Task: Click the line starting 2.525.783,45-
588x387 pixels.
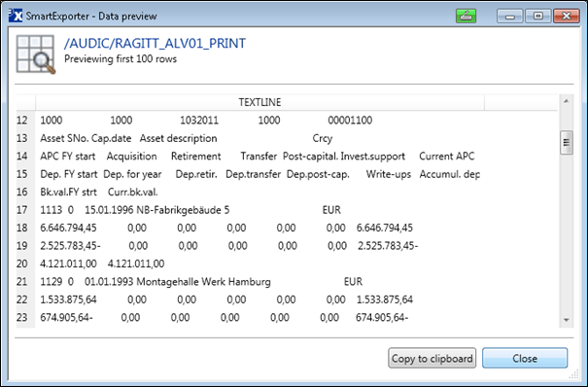Action: [x=259, y=246]
